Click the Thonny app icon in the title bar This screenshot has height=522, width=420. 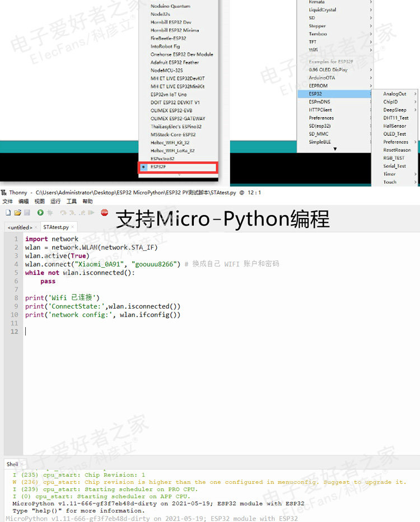(x=4, y=193)
